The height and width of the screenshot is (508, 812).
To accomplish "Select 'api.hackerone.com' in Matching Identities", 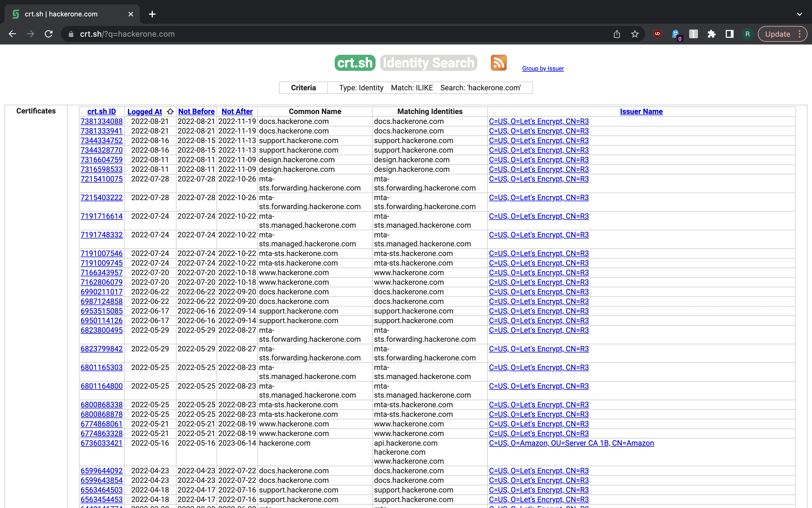I will point(406,443).
